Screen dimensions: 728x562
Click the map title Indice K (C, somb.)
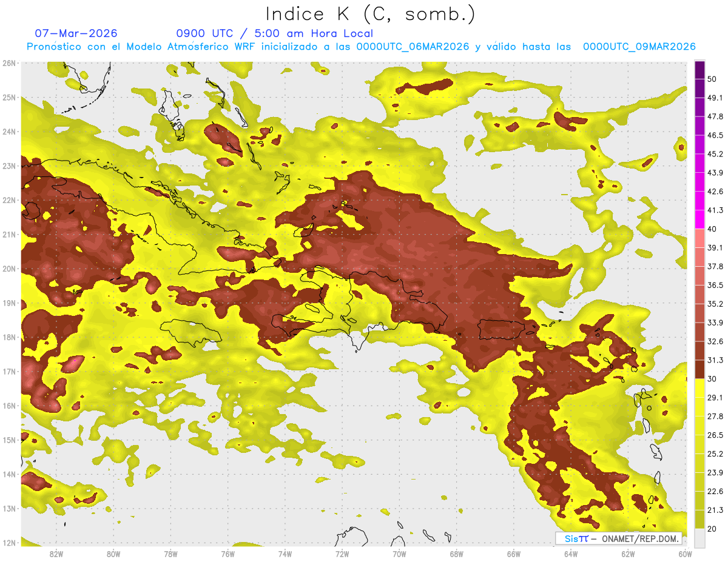[371, 14]
